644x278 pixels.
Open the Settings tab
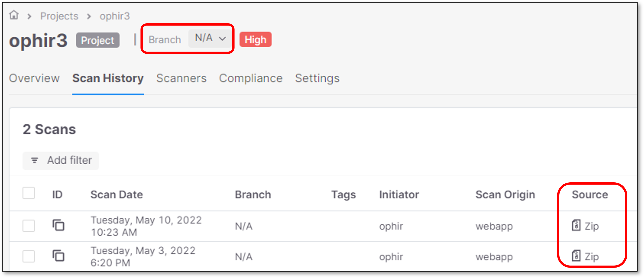pyautogui.click(x=317, y=78)
